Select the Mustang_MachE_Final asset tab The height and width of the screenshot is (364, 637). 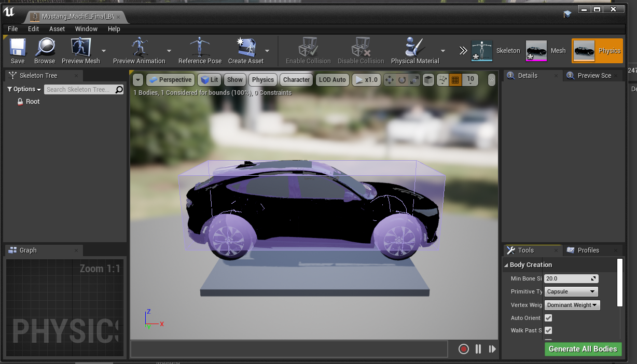77,16
